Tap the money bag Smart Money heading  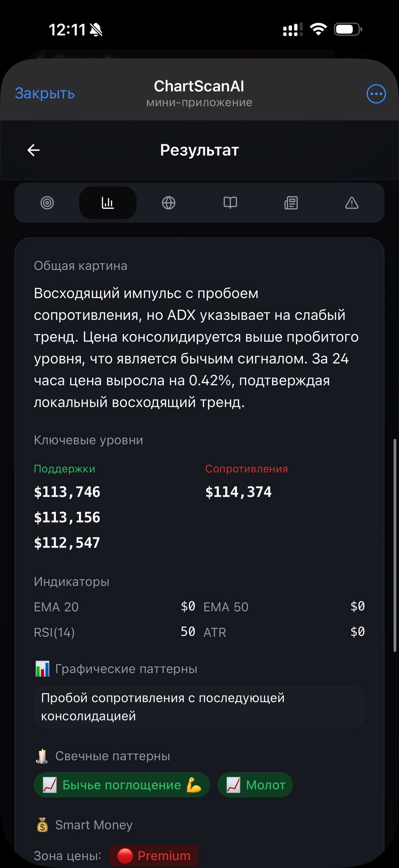coord(84,825)
